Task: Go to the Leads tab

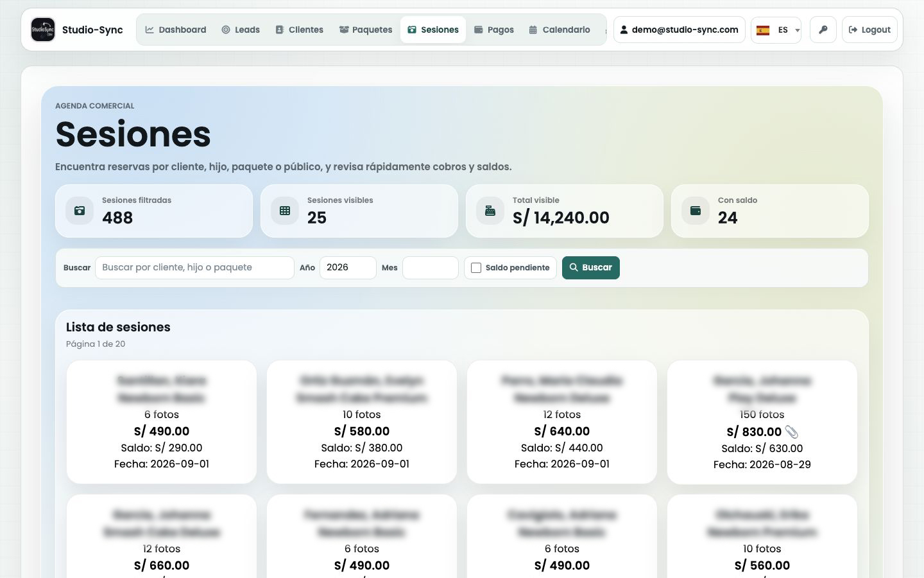Action: point(241,30)
